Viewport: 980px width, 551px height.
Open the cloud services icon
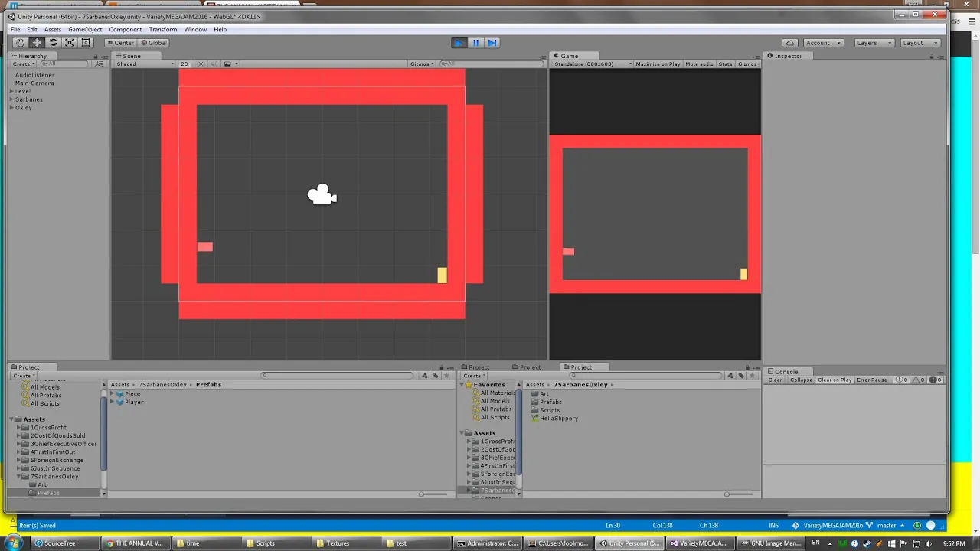(x=790, y=43)
